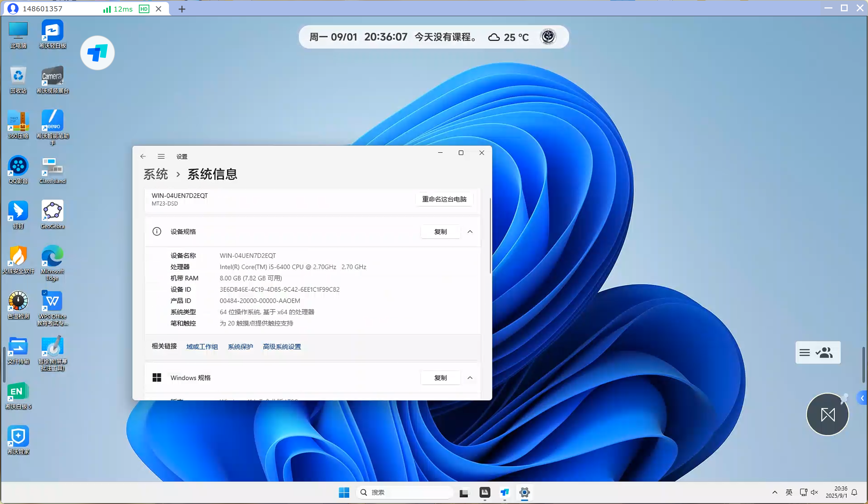
Task: Open 希沃轻白板 desktop shortcut
Action: tap(52, 34)
